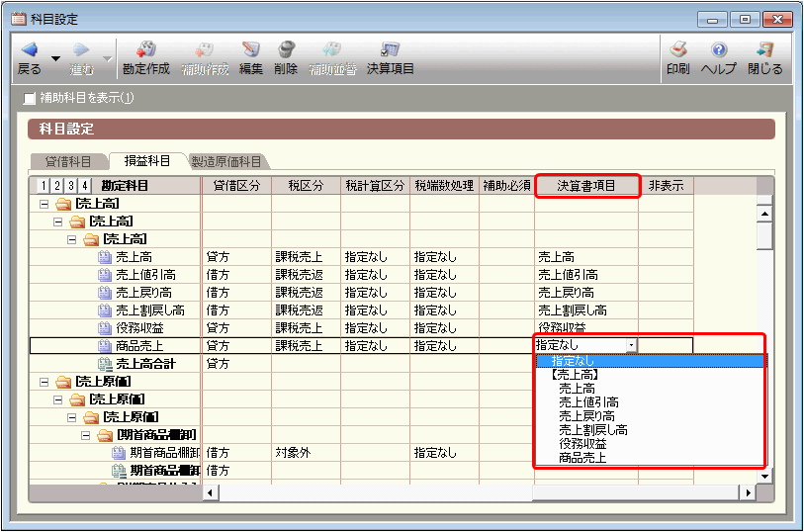The height and width of the screenshot is (532, 804).
Task: Click the 編集 (Edit) toolbar icon
Action: 250,57
